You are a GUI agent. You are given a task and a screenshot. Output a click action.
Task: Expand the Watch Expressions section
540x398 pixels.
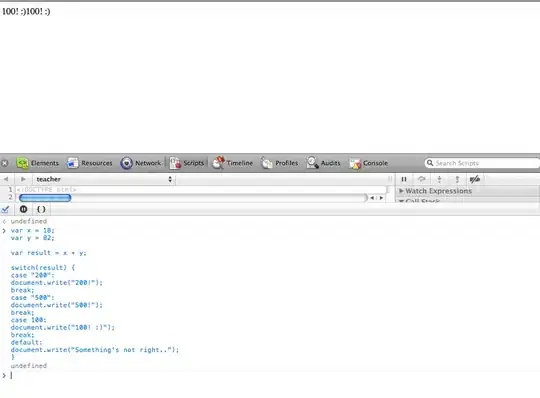[435, 191]
